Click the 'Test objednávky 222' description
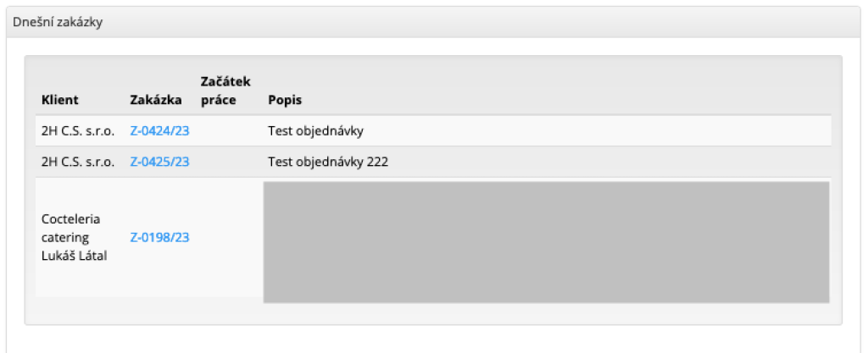Viewport: 868px width, 353px height. click(x=327, y=162)
